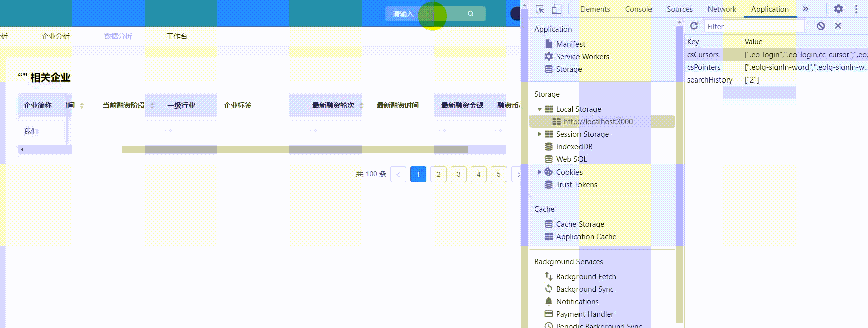Clear all storage entries icon
This screenshot has width=868, height=328.
(821, 26)
